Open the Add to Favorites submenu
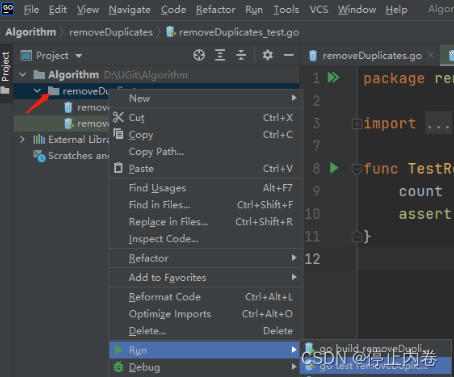 click(x=206, y=277)
